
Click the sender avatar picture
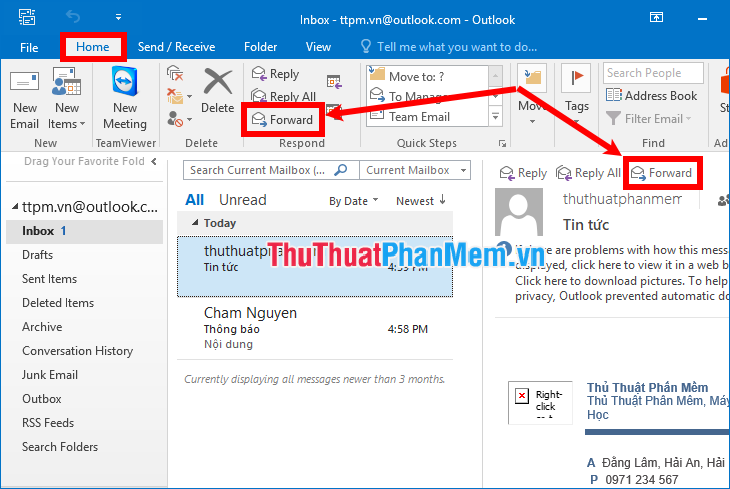coord(519,212)
